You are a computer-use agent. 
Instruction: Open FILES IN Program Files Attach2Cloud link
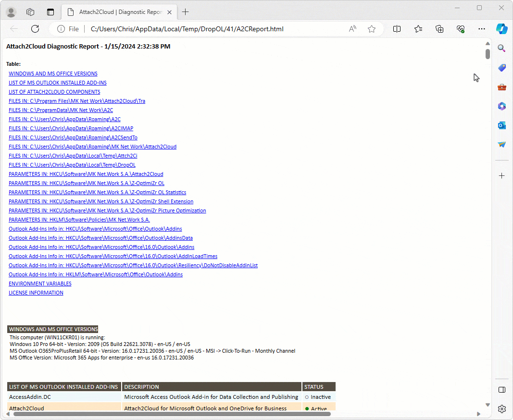(77, 101)
